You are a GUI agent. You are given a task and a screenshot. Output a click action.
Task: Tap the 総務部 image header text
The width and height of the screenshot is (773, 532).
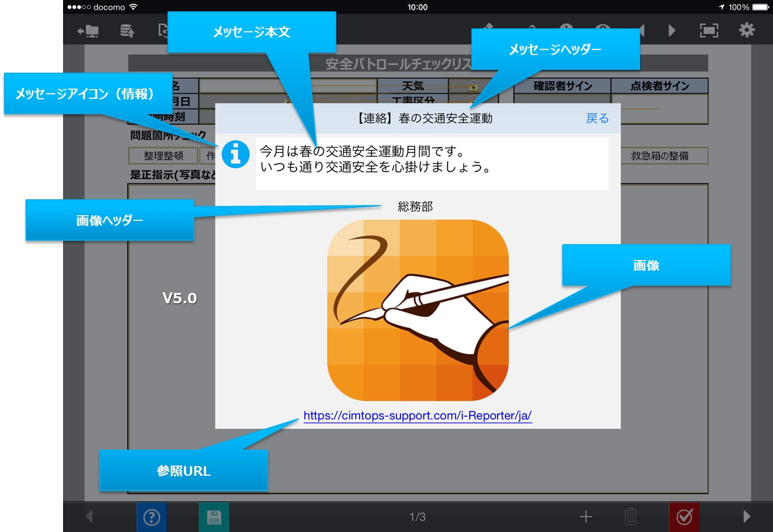[415, 207]
